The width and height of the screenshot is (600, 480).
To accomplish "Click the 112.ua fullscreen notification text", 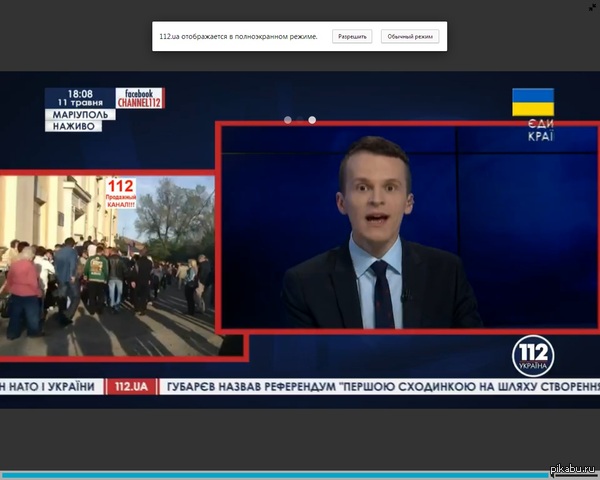I will 238,36.
